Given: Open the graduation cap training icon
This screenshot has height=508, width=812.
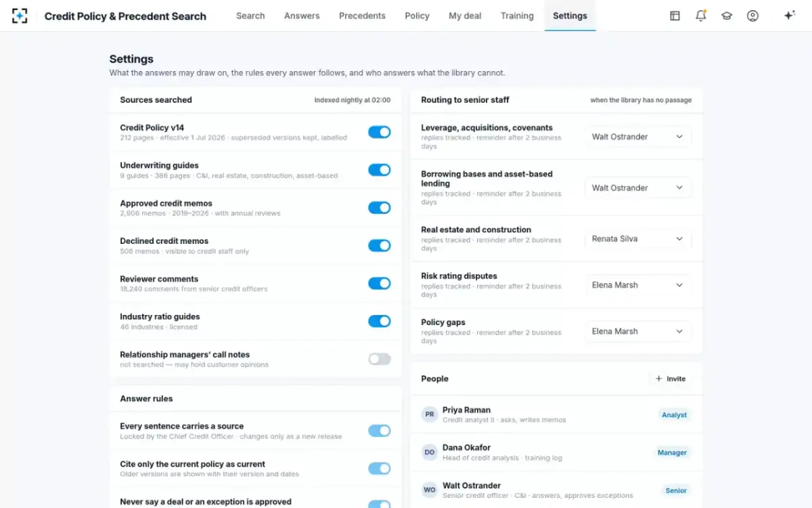Looking at the screenshot, I should [x=727, y=16].
